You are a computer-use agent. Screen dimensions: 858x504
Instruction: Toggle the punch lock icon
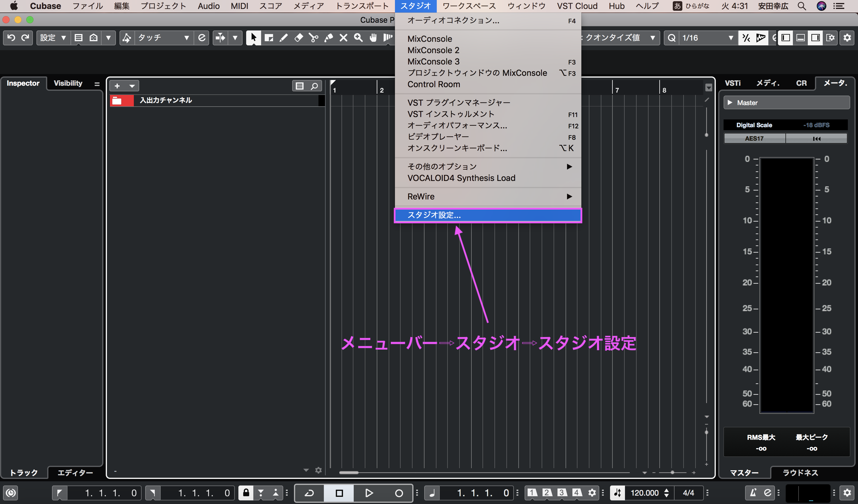(x=246, y=493)
